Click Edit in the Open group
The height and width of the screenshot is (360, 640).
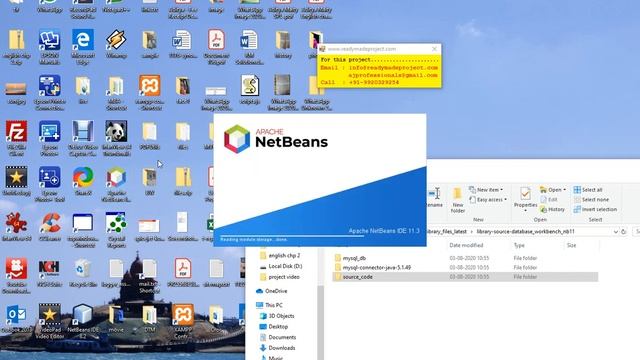549,200
